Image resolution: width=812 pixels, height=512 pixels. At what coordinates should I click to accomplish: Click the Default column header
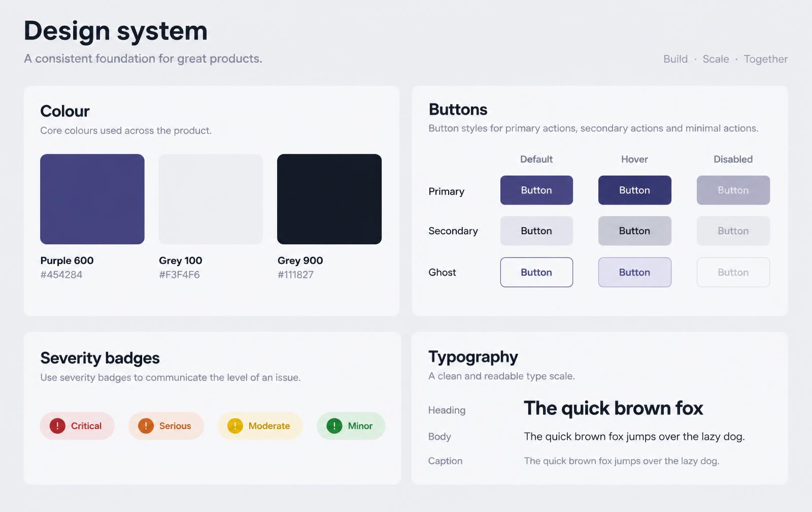coord(536,159)
